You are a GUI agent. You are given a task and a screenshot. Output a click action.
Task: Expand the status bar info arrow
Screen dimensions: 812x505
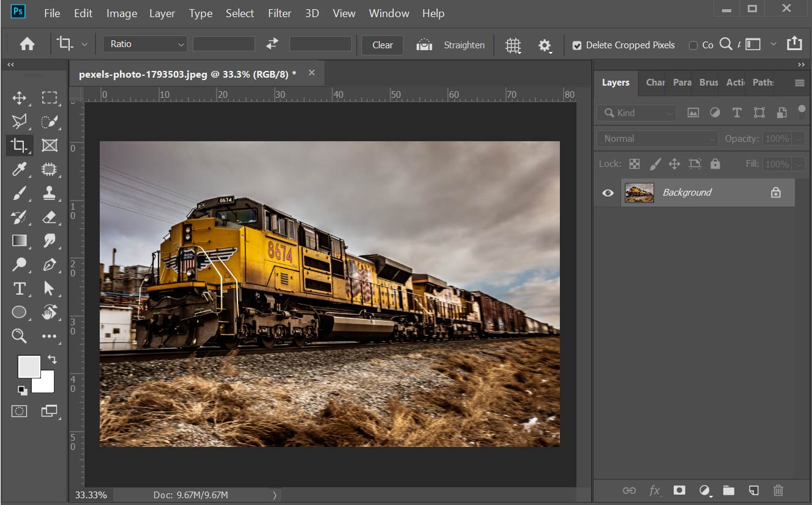tap(274, 495)
